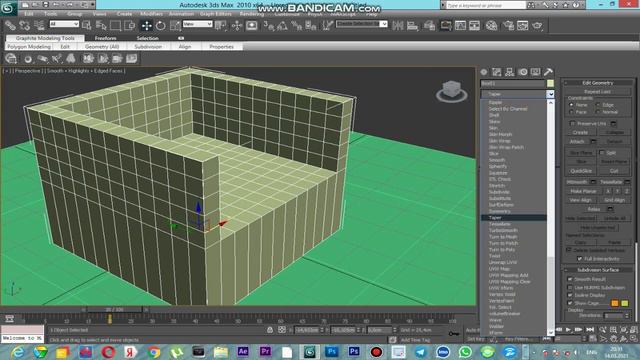
Task: Open the 3ds Max application logo menu
Action: pos(9,8)
